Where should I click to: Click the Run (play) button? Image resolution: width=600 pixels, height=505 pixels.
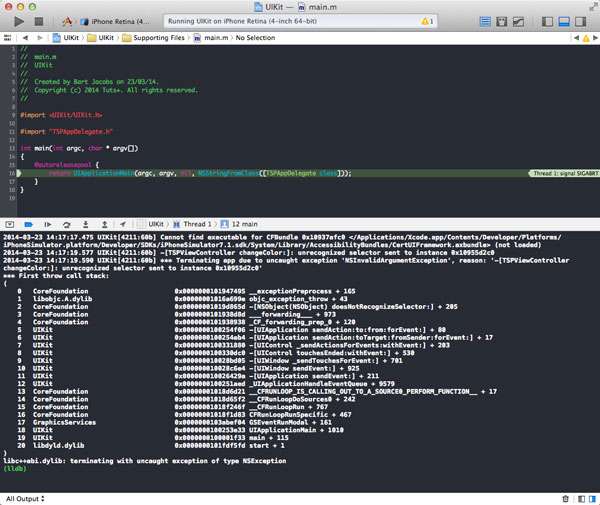[19, 21]
